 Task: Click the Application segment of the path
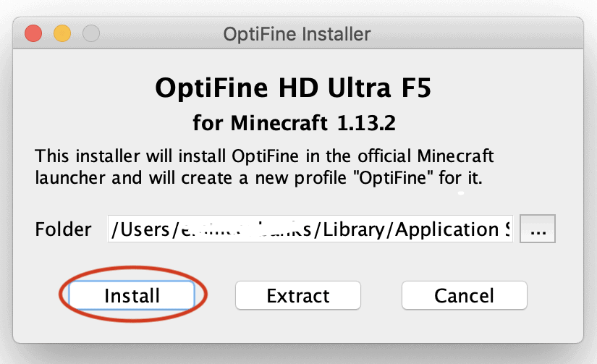[x=447, y=229]
